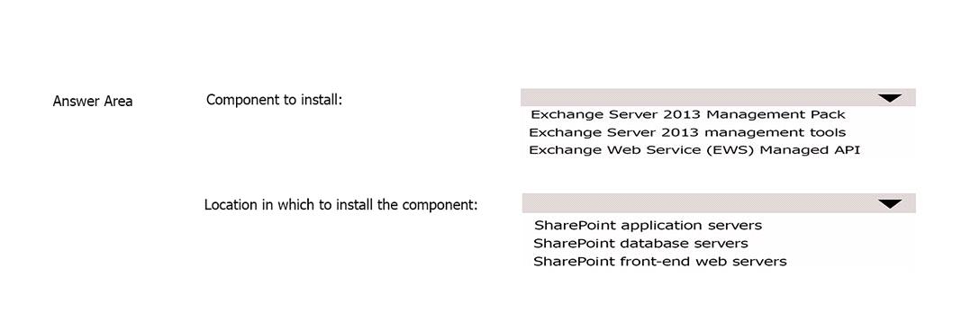
Task: Click 'Location in which to install the component' label
Action: [x=341, y=205]
